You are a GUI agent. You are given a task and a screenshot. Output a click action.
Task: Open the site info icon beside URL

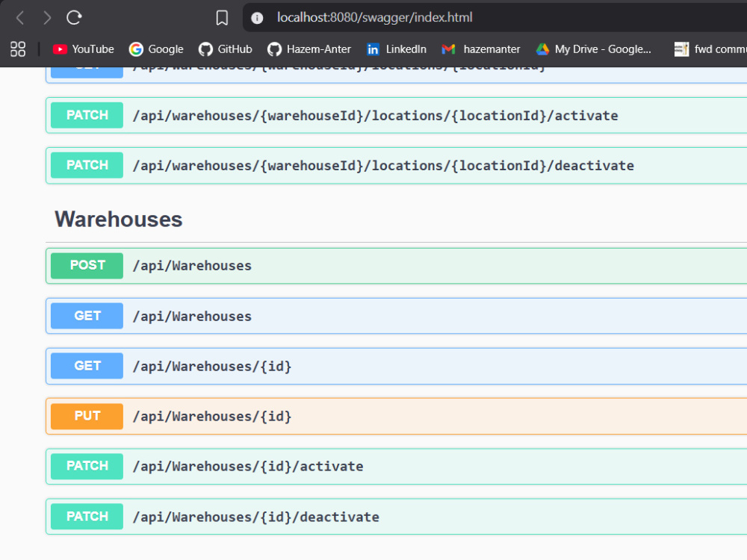[257, 18]
